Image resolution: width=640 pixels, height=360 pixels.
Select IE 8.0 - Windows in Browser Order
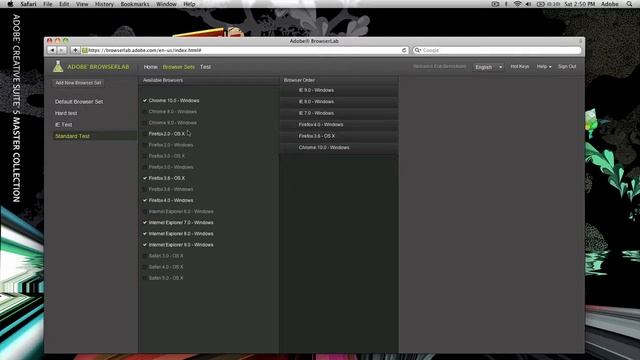point(338,102)
